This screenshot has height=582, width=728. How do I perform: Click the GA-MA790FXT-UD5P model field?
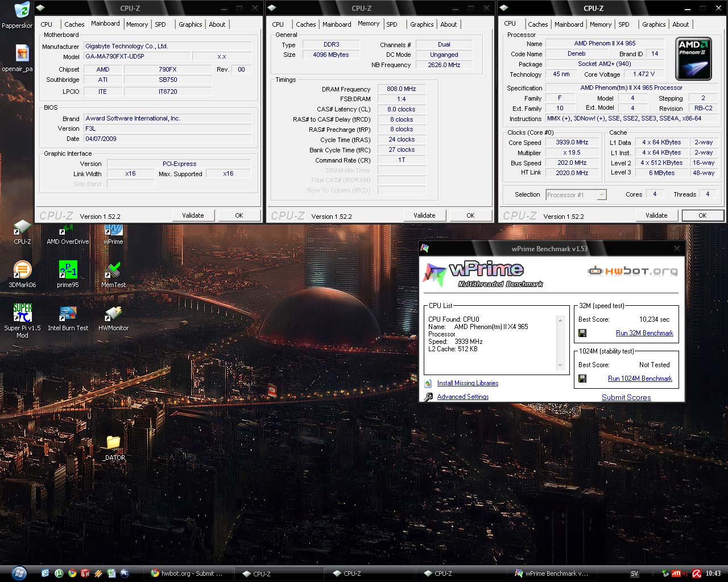(x=136, y=57)
